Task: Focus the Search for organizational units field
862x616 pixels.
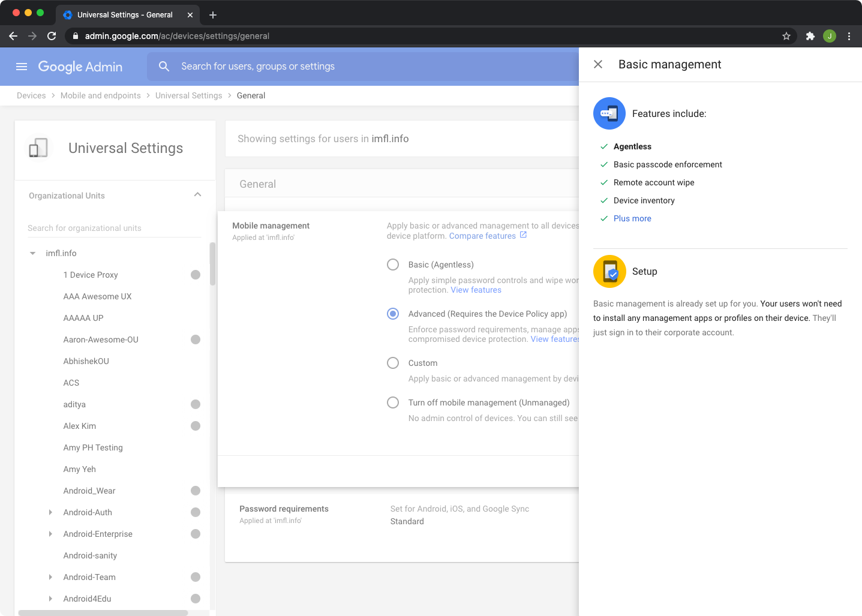Action: (x=114, y=228)
